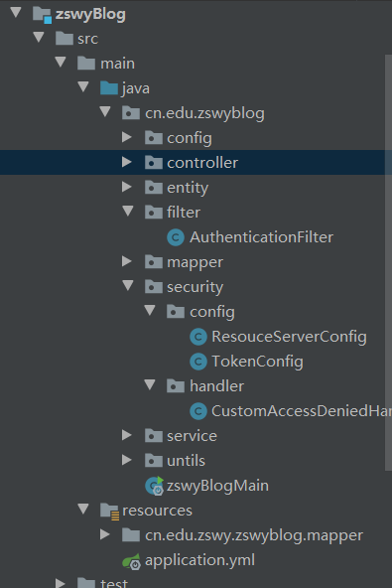Click the CustomAccessDeniedHandler class icon
392x588 pixels.
click(198, 411)
